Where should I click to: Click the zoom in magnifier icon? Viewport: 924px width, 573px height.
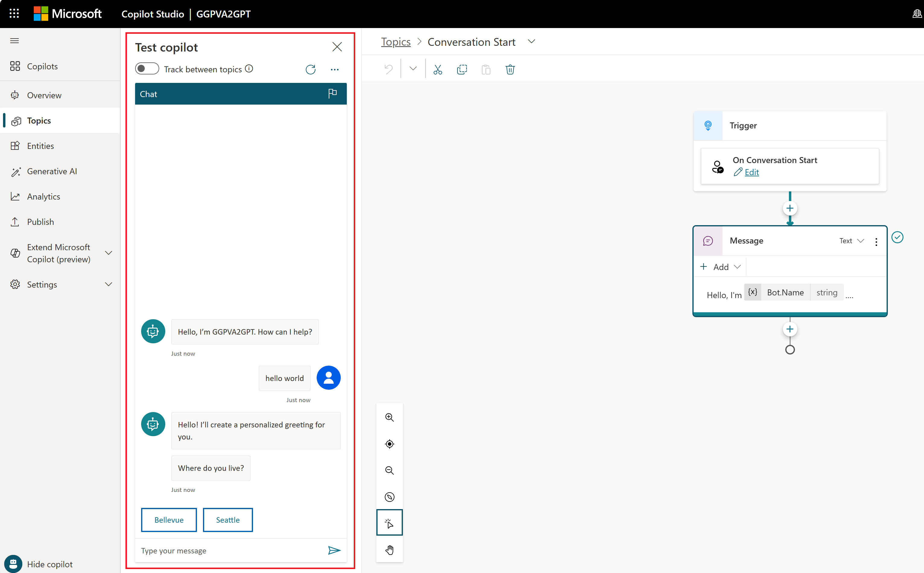click(389, 417)
